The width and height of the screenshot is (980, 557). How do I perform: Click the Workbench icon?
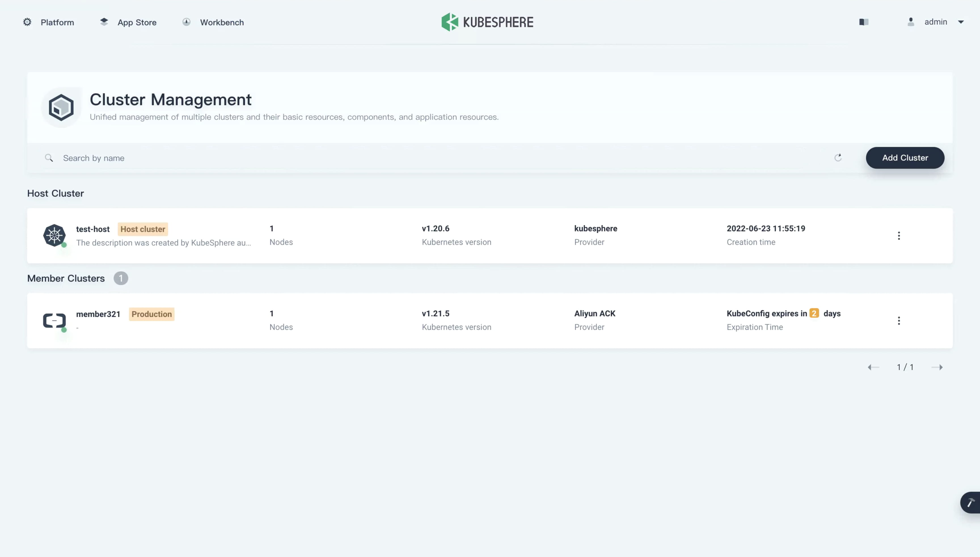click(186, 22)
